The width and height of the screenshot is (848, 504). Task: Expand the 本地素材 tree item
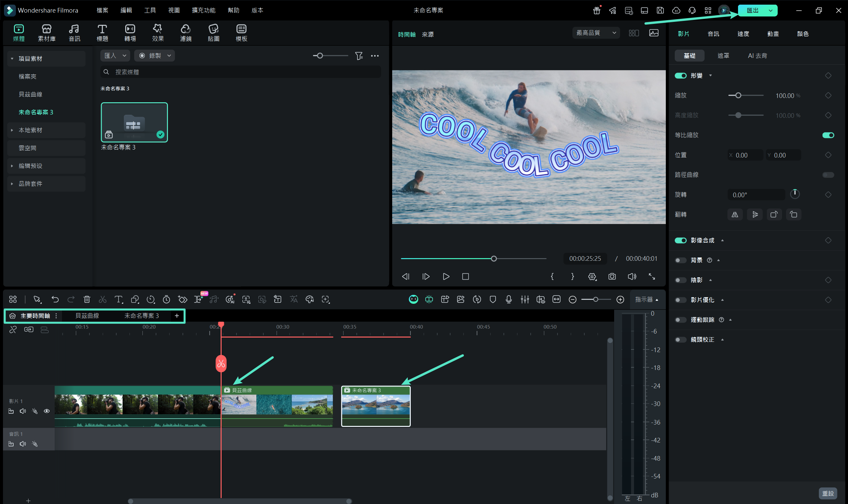(x=12, y=130)
